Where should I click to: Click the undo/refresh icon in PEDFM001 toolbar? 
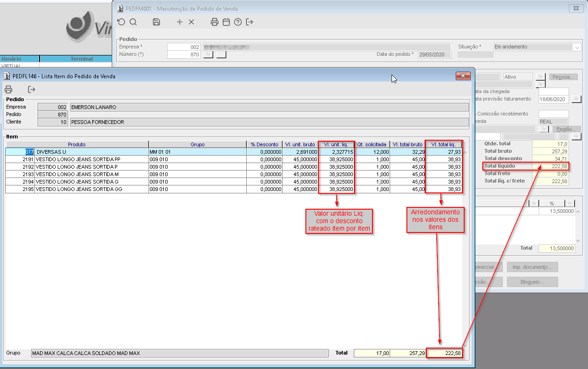122,22
